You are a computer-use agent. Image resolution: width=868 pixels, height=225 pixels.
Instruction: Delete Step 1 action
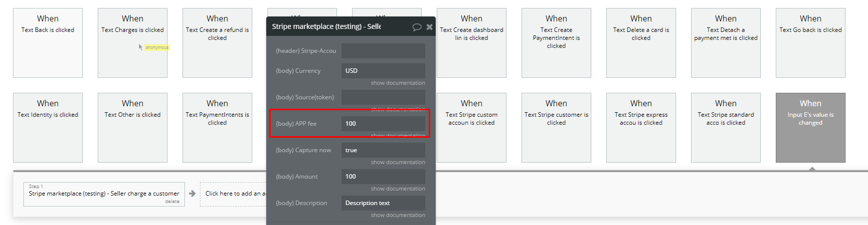(173, 202)
